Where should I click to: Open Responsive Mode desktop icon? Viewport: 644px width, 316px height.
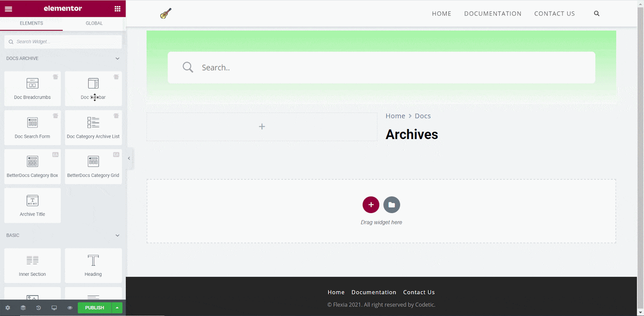click(54, 308)
